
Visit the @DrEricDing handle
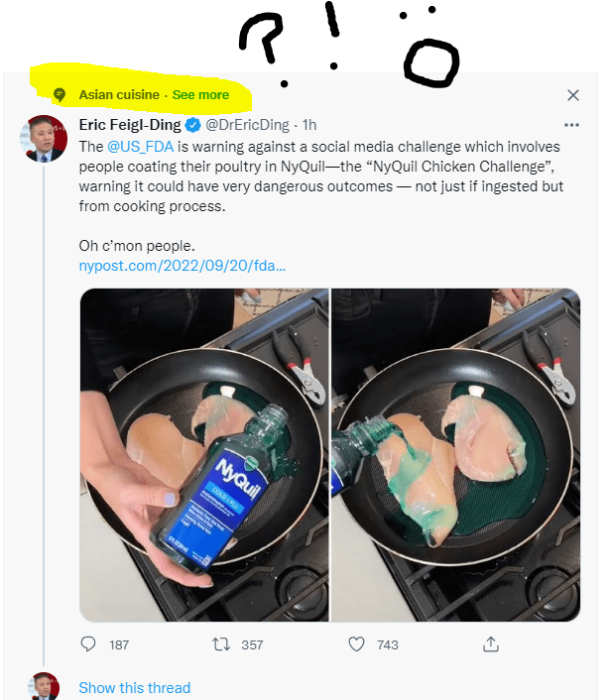(249, 125)
